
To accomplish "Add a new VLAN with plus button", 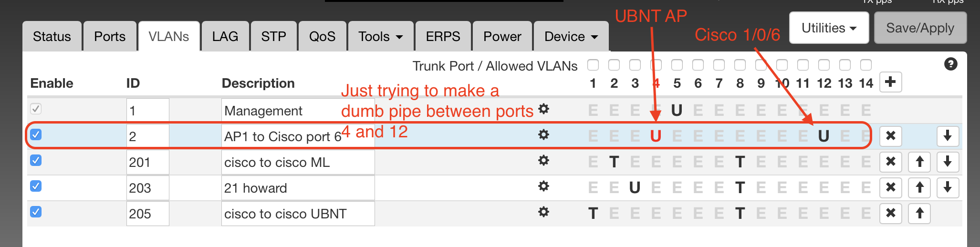I will pyautogui.click(x=890, y=82).
